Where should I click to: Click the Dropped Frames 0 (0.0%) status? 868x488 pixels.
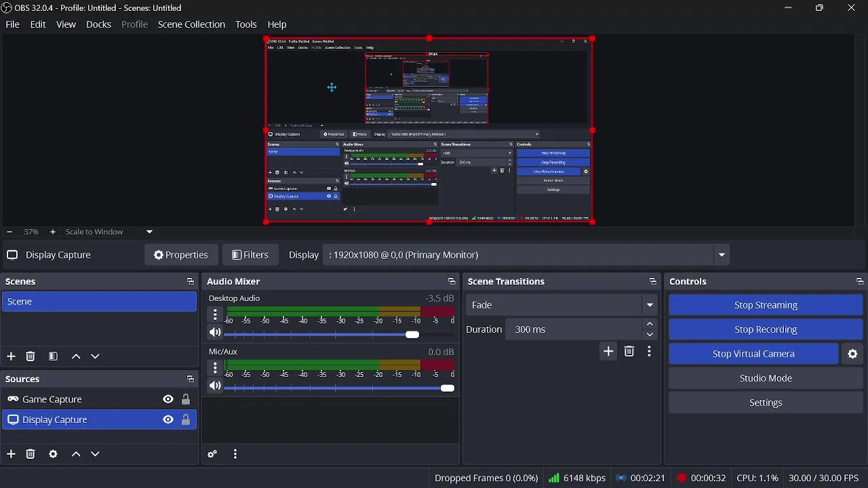(x=486, y=478)
